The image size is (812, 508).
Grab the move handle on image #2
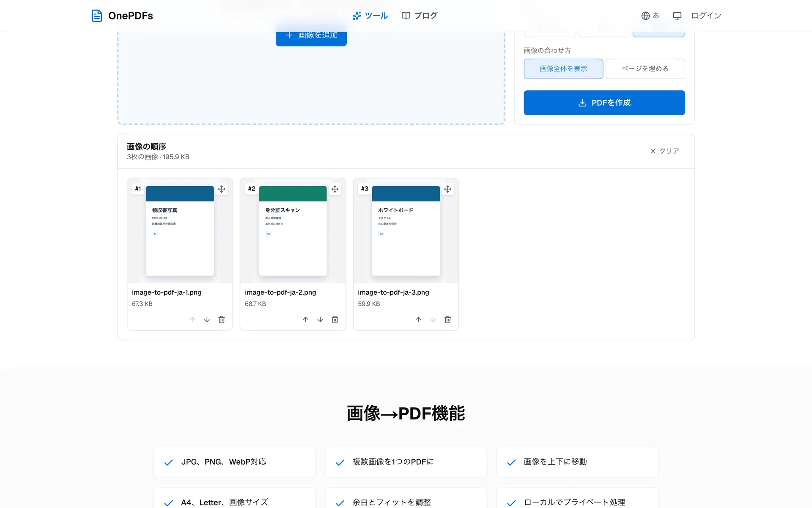pos(335,189)
